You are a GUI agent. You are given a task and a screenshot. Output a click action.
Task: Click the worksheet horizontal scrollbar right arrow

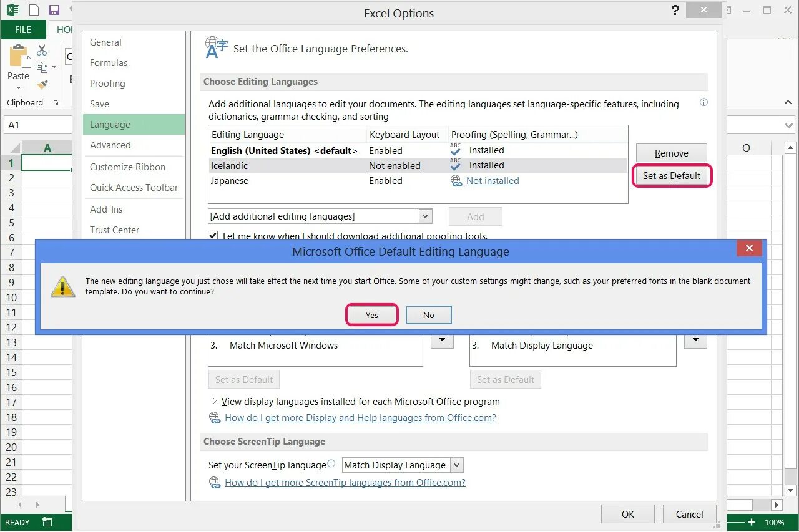point(777,505)
